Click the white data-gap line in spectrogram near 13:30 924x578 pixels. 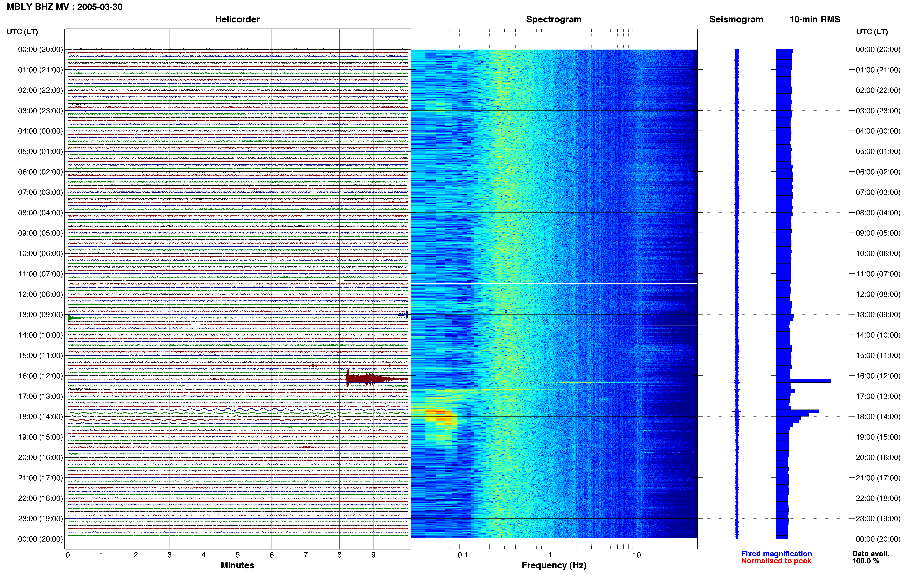pos(554,326)
